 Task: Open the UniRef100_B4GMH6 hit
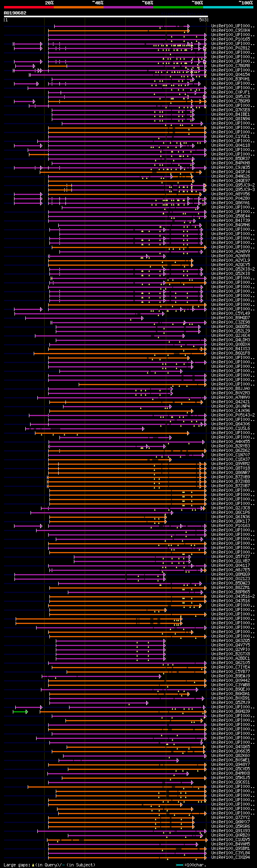coord(230,225)
